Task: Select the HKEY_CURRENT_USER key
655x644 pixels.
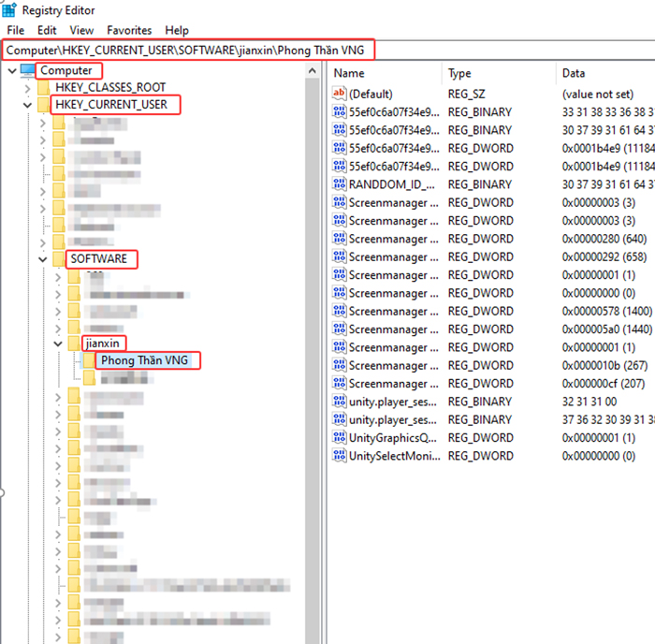Action: (112, 105)
